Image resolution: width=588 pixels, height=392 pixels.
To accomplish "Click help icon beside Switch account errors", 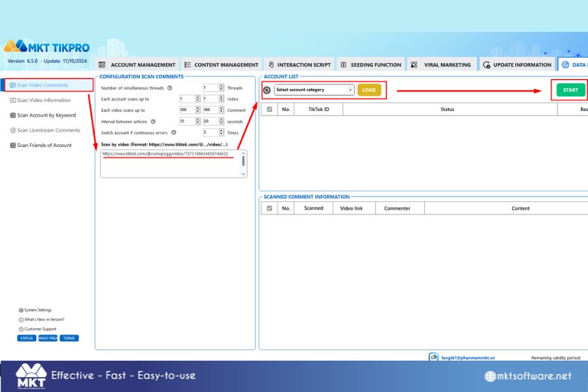I will (174, 133).
